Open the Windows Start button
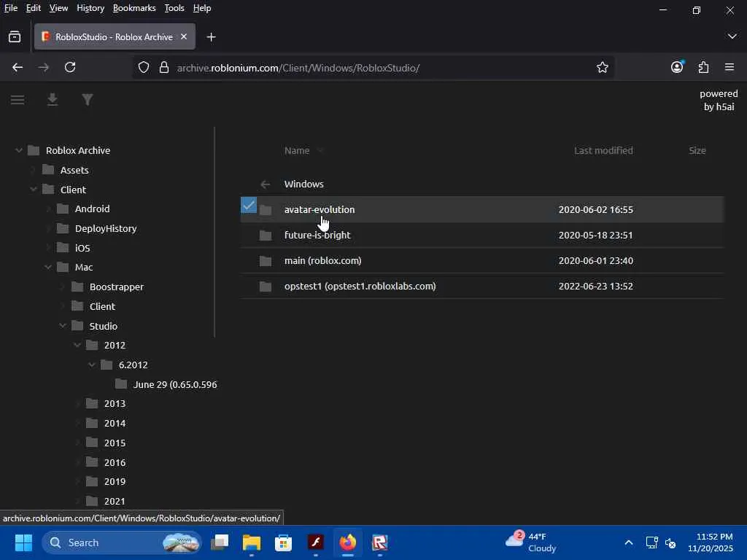 23,542
